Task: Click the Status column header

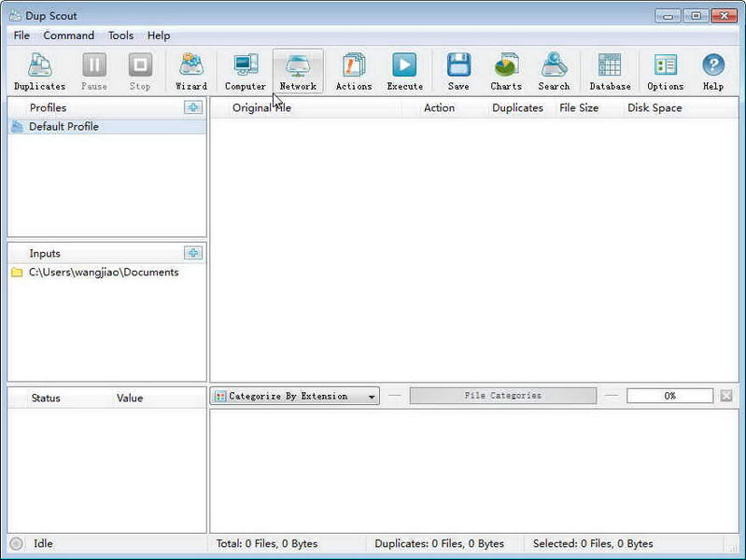Action: [46, 399]
